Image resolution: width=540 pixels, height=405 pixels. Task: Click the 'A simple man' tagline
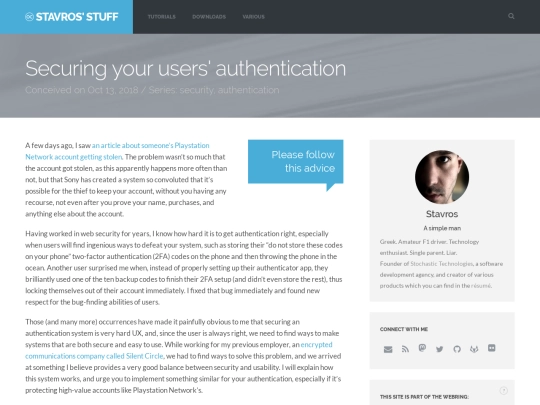pos(442,228)
